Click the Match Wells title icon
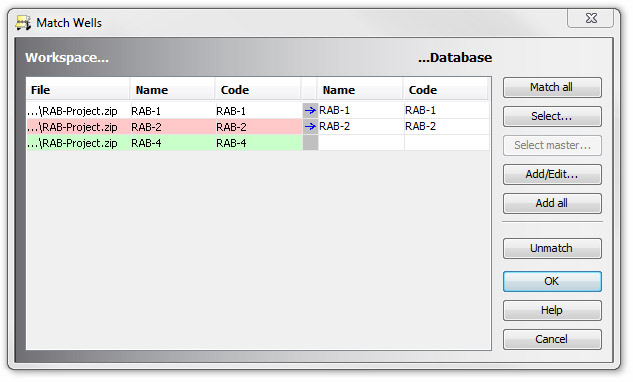The image size is (633, 382). 23,23
